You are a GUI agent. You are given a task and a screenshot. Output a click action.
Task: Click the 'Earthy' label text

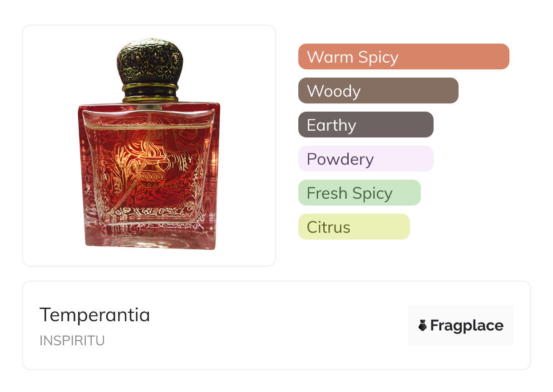point(331,125)
